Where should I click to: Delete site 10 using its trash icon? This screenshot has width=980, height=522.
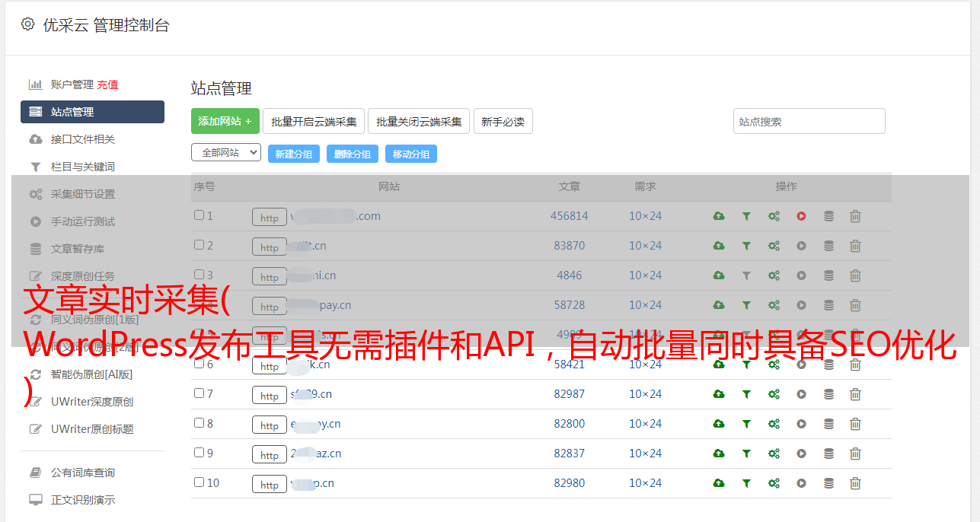click(855, 483)
